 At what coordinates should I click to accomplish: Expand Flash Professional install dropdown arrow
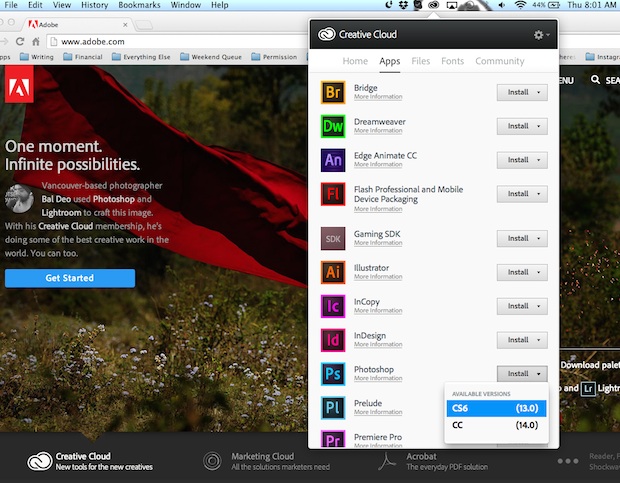coord(539,194)
